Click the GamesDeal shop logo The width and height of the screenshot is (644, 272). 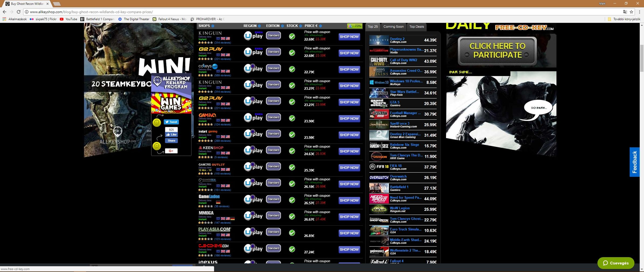(x=207, y=180)
